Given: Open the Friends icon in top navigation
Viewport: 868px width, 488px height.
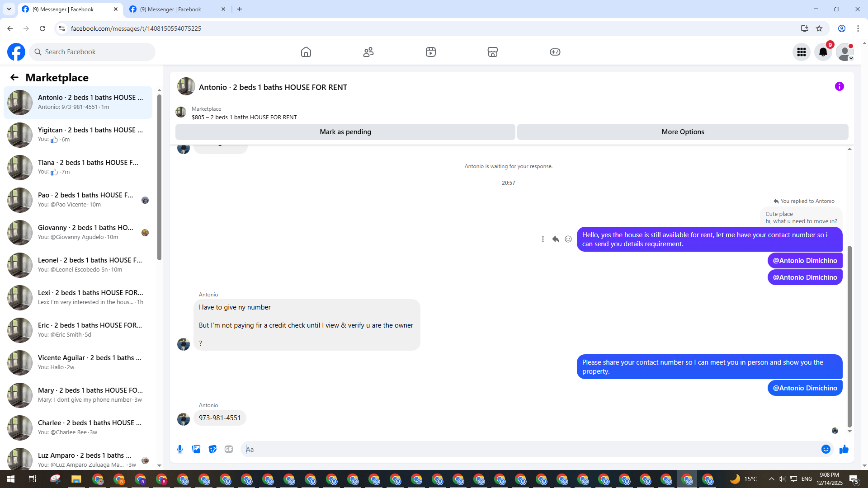Looking at the screenshot, I should tap(368, 52).
